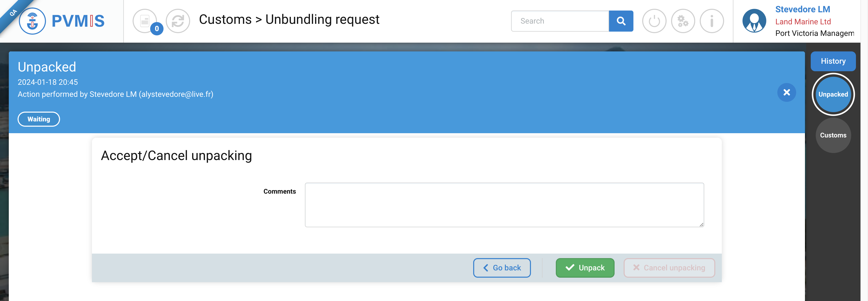Image resolution: width=868 pixels, height=301 pixels.
Task: Focus the Comments text area
Action: 504,205
